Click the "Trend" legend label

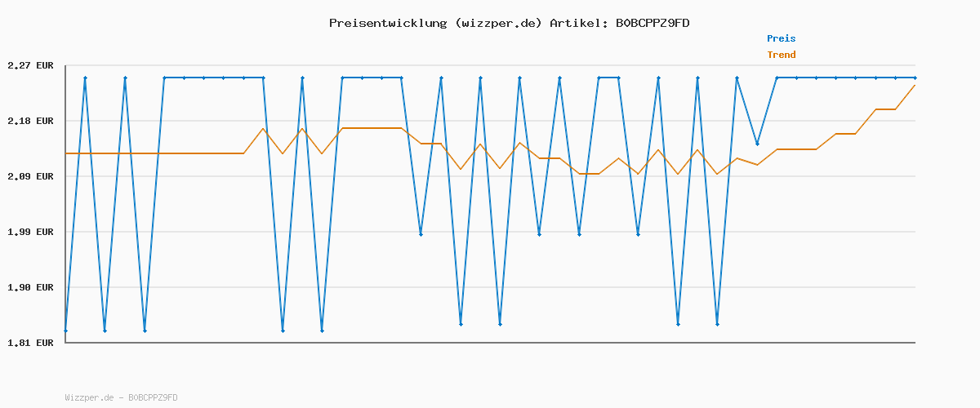click(x=781, y=55)
